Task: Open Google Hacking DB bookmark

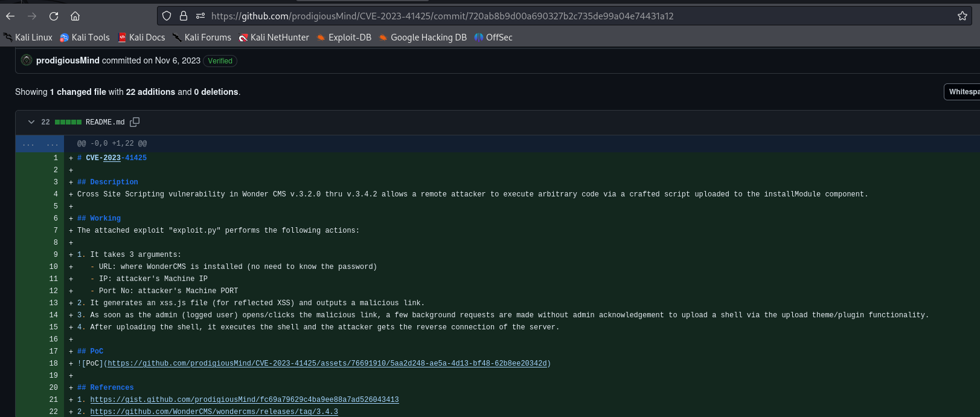Action: click(423, 37)
